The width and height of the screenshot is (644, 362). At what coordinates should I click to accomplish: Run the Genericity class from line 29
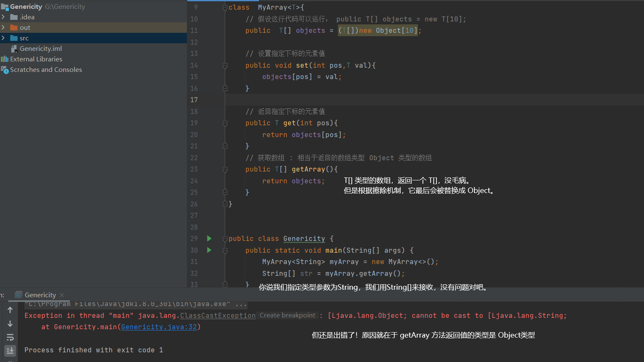(x=209, y=238)
